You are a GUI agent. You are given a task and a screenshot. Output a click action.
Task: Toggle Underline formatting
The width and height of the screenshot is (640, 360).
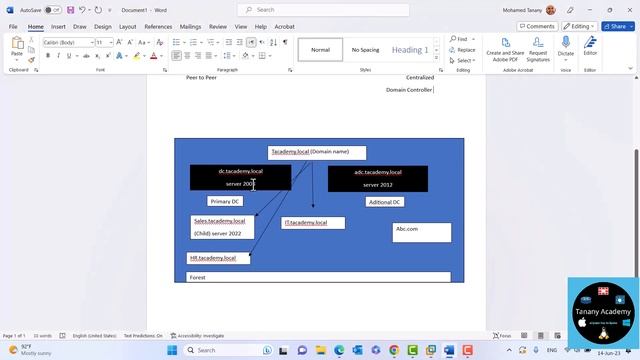69,56
